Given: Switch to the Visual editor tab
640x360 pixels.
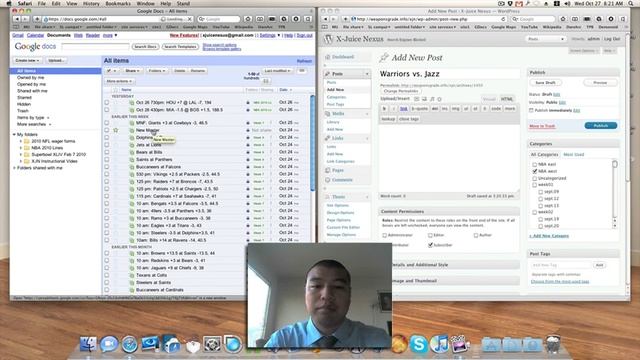Looking at the screenshot, I should point(489,99).
